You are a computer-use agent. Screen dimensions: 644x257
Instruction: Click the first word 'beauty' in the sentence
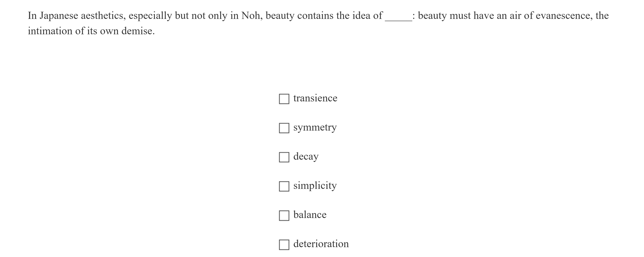[x=280, y=16]
